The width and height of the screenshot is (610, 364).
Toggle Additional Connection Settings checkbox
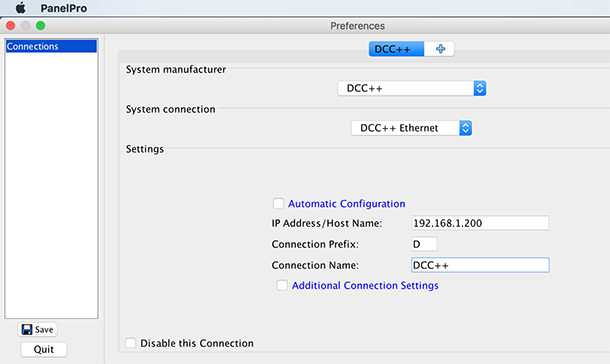click(x=282, y=285)
